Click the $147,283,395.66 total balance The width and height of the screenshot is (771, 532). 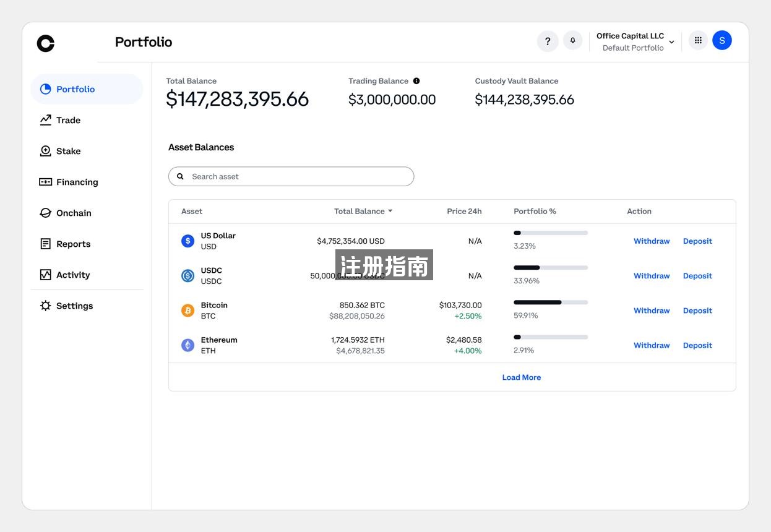[x=237, y=99]
